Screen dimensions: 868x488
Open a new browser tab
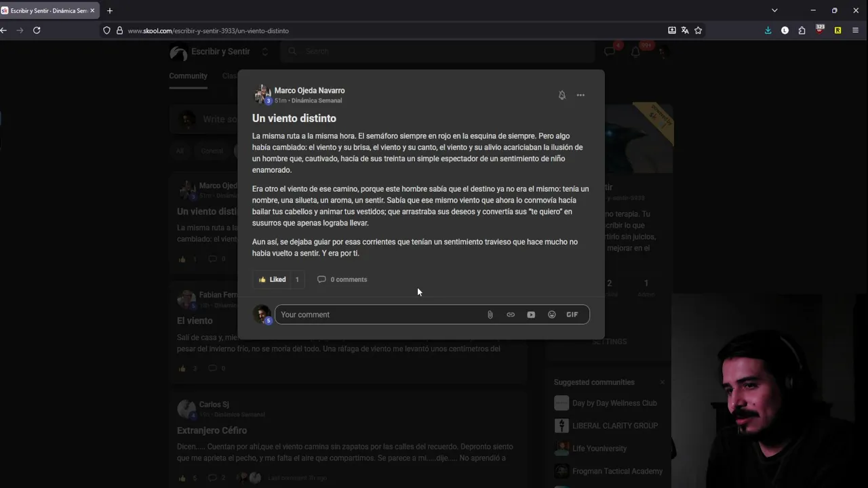click(110, 11)
